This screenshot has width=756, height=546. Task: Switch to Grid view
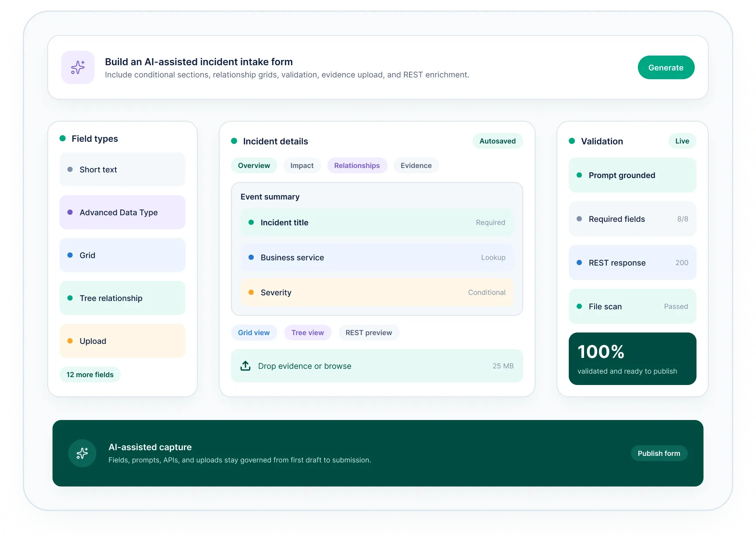(x=254, y=332)
